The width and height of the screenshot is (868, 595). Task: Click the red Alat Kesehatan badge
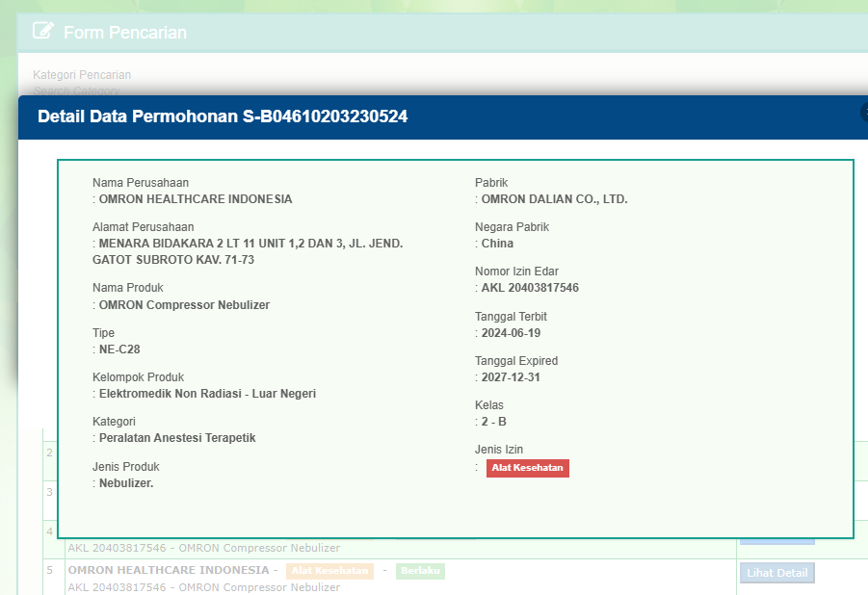tap(527, 468)
